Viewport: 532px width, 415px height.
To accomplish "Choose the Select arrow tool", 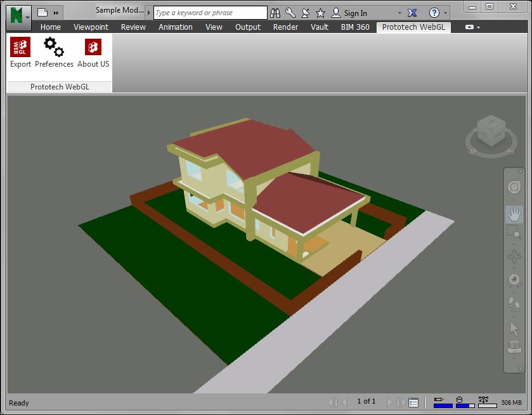I will coord(514,329).
